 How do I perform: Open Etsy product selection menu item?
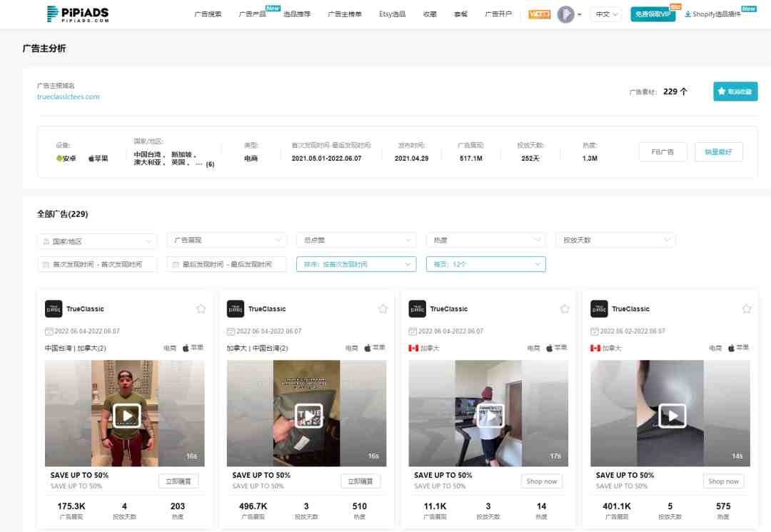tap(392, 14)
